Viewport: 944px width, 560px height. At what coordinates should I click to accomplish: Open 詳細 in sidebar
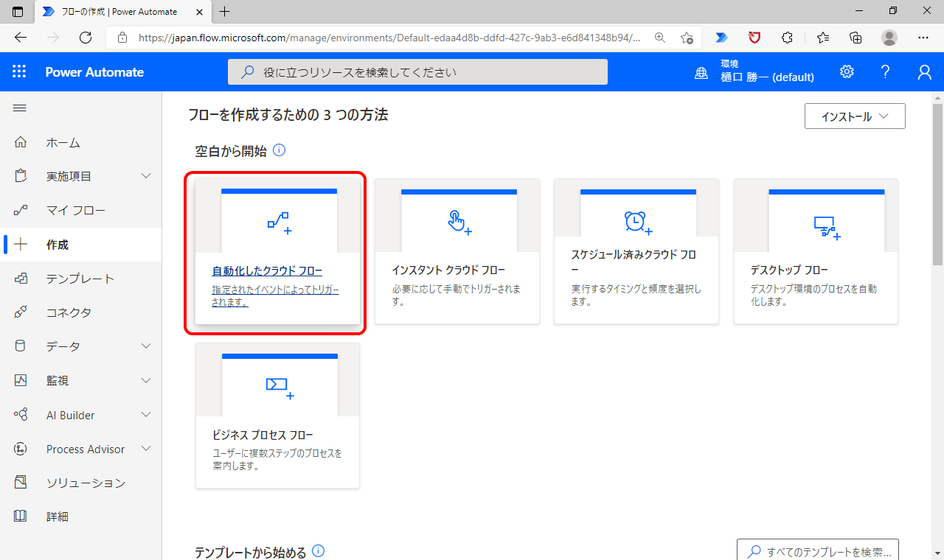pyautogui.click(x=58, y=517)
